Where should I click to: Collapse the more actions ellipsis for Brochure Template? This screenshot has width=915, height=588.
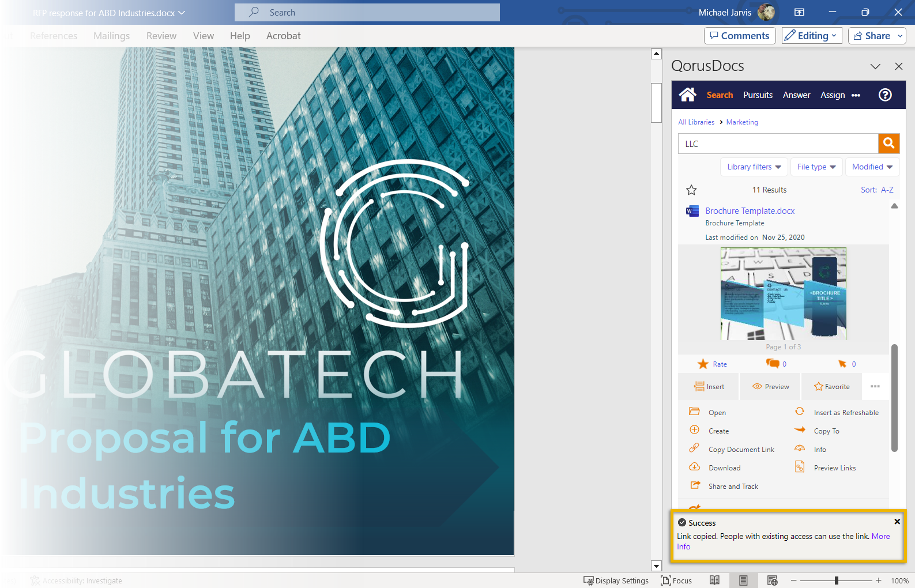coord(875,386)
